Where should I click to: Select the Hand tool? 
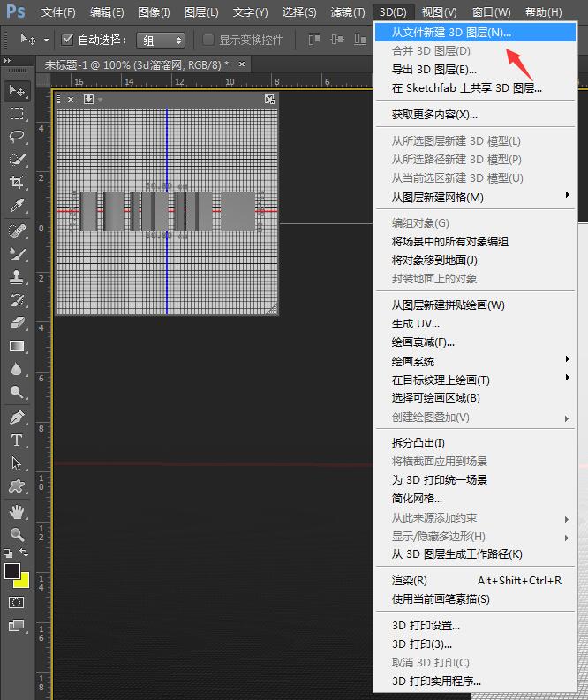tap(17, 512)
